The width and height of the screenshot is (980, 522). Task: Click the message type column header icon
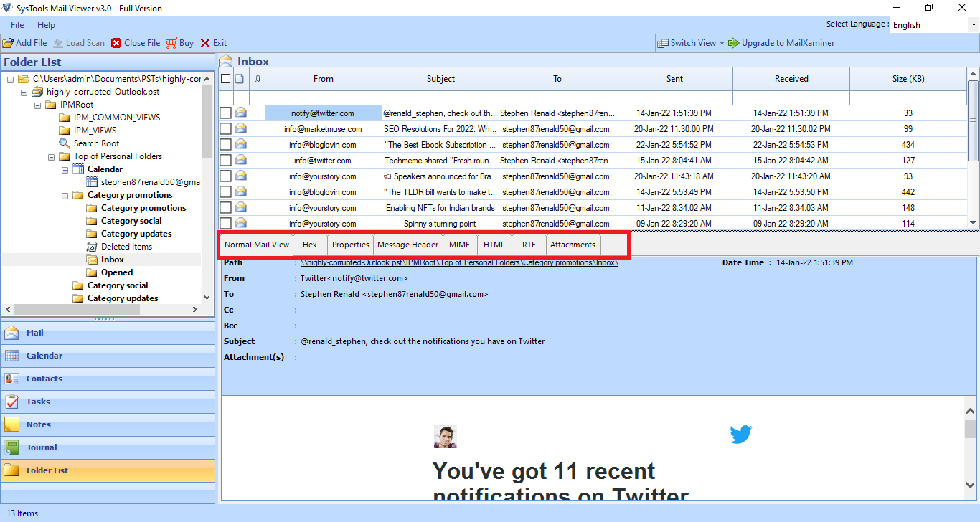pos(240,79)
